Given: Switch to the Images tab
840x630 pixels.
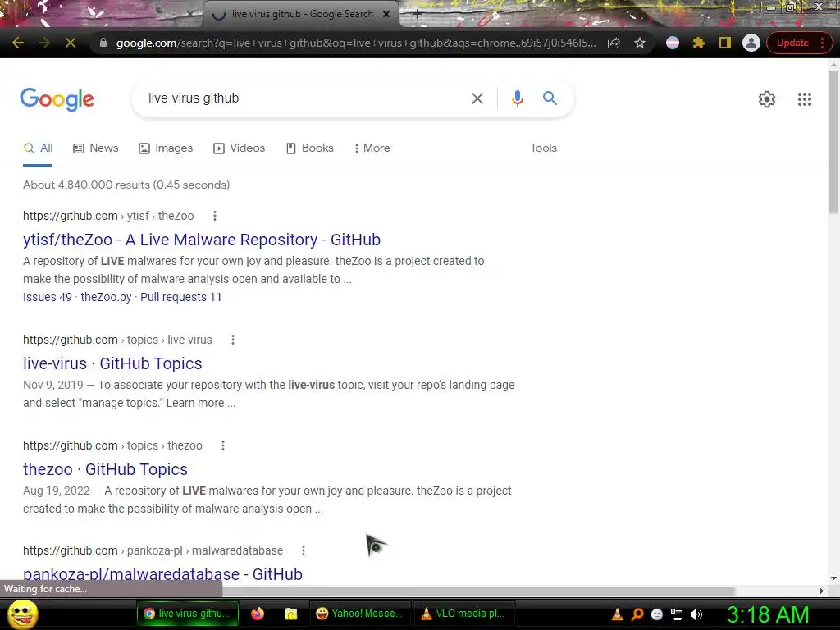Looking at the screenshot, I should click(x=166, y=148).
